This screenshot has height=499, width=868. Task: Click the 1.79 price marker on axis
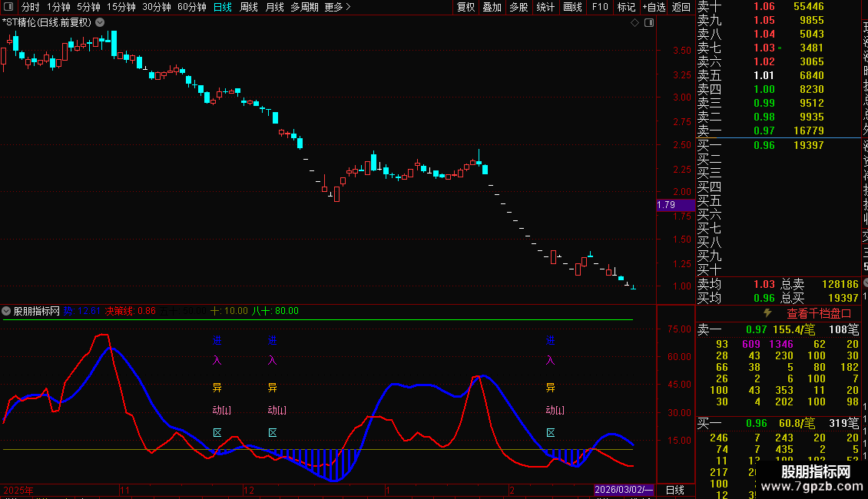click(x=667, y=205)
